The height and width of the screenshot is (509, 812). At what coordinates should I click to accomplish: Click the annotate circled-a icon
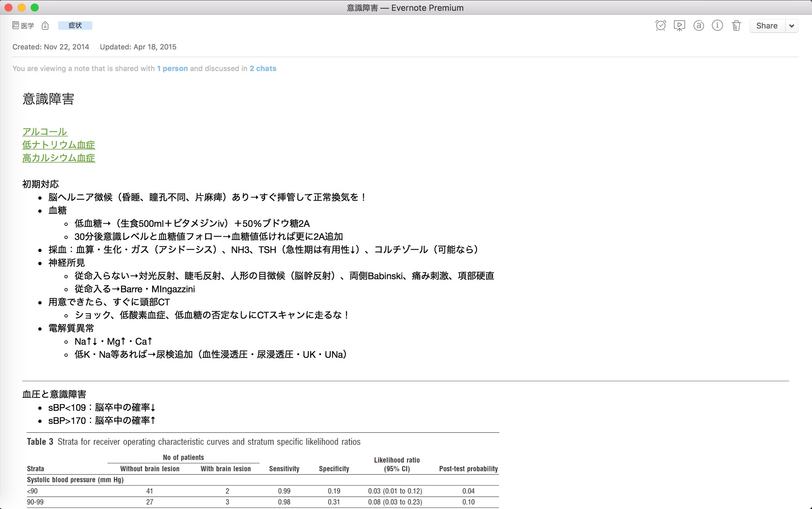click(x=699, y=26)
